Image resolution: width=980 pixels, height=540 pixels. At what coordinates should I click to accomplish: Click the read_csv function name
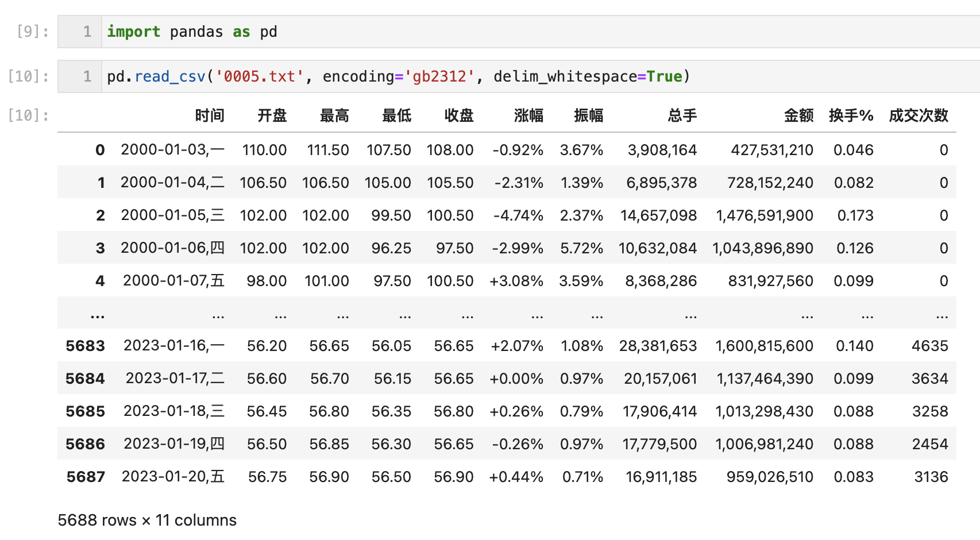click(x=170, y=76)
